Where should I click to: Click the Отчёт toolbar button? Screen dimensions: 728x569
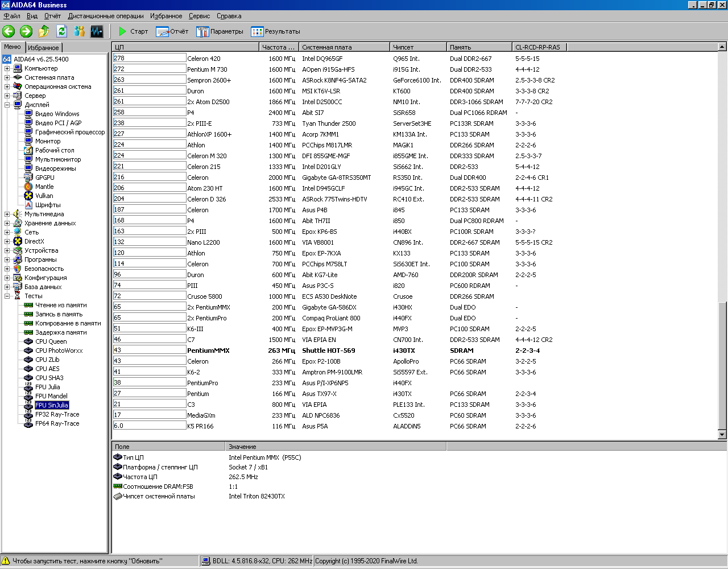click(172, 31)
